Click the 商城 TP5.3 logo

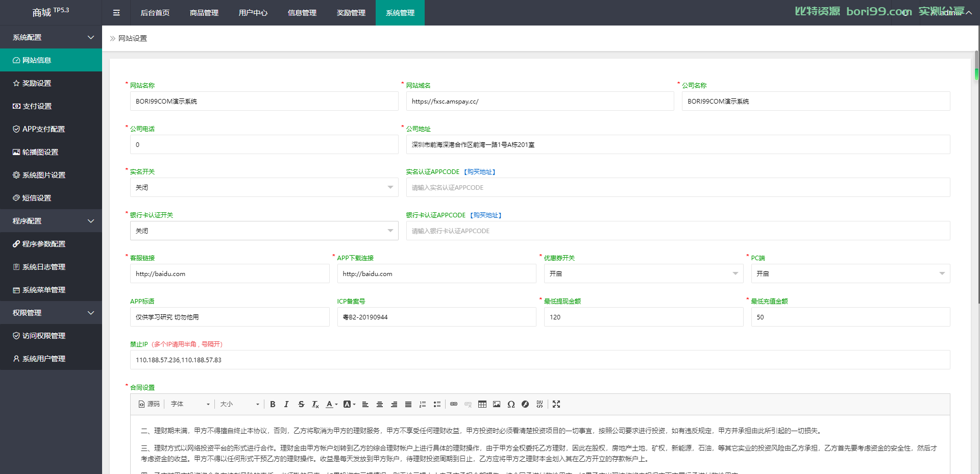pos(51,12)
